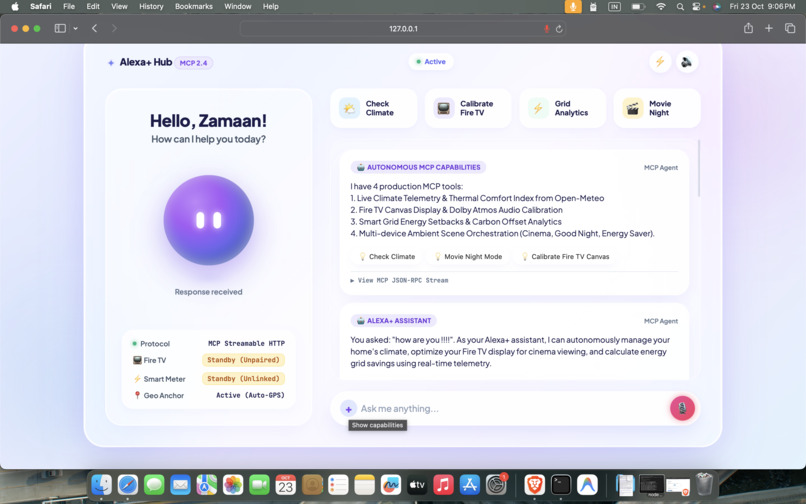Click the purple assistant orb face
Viewport: 806px width, 504px height.
pyautogui.click(x=209, y=220)
